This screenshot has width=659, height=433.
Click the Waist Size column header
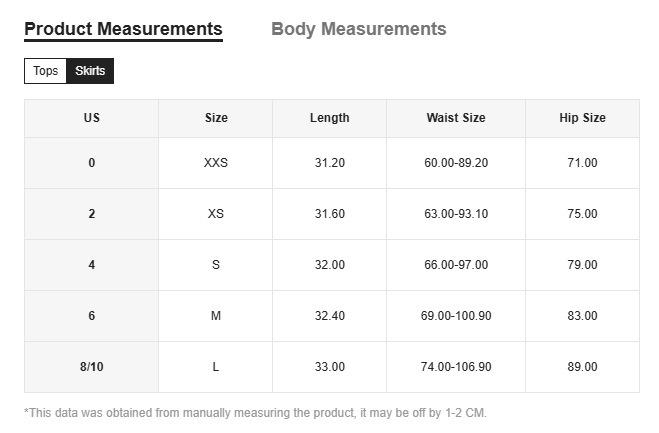point(456,118)
